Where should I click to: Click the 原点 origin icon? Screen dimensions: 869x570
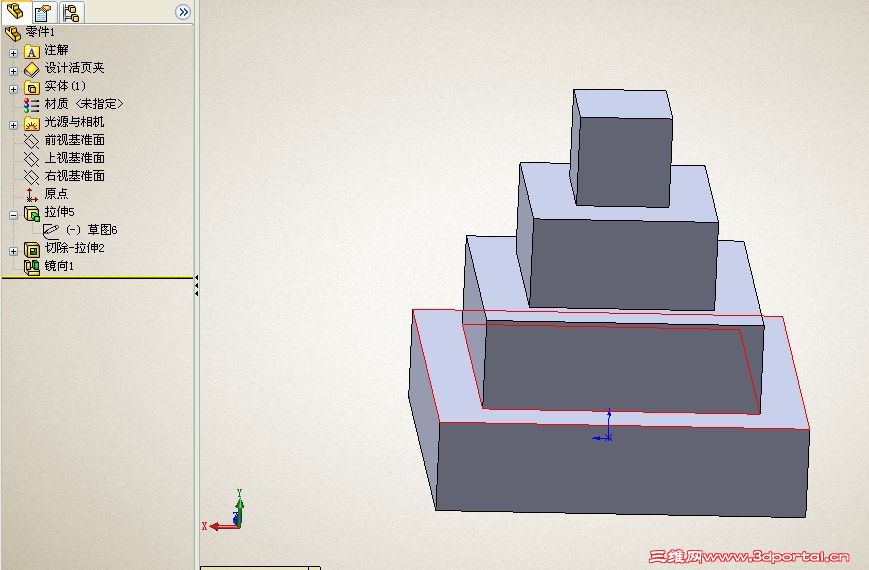point(31,195)
